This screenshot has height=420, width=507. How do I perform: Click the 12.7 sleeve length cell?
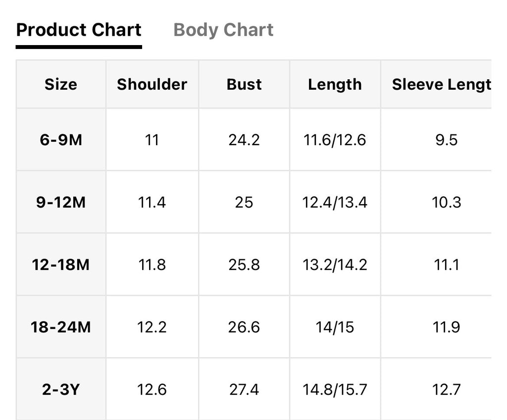pyautogui.click(x=436, y=389)
